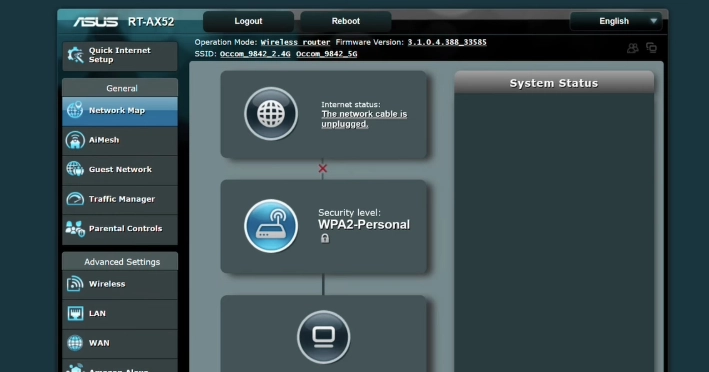Click the Reboot button
The width and height of the screenshot is (709, 372).
tap(346, 21)
